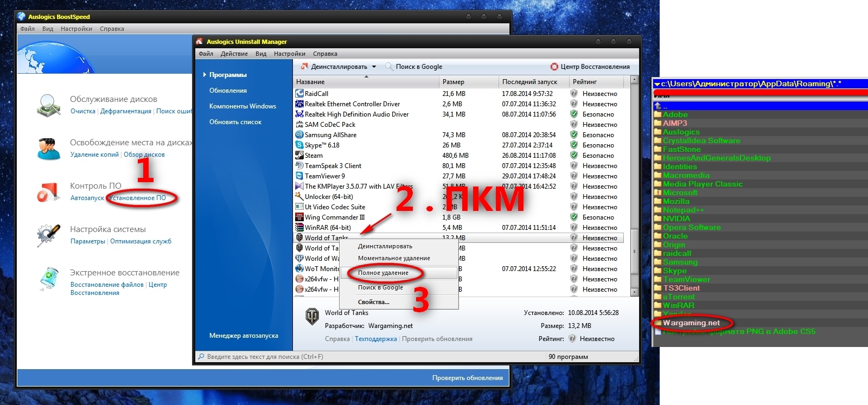Click the Wing Commander III program icon
Viewport: 868px width, 405px height.
299,217
